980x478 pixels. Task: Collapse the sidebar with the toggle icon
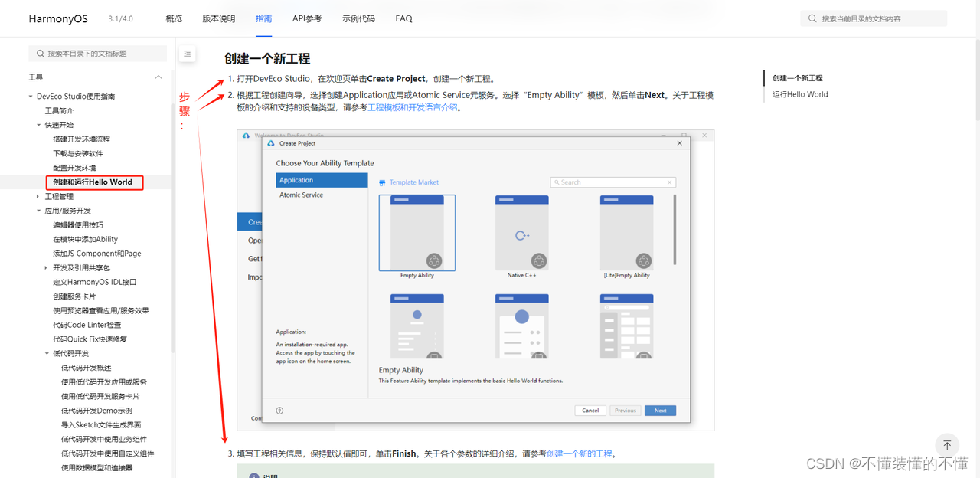tap(187, 54)
